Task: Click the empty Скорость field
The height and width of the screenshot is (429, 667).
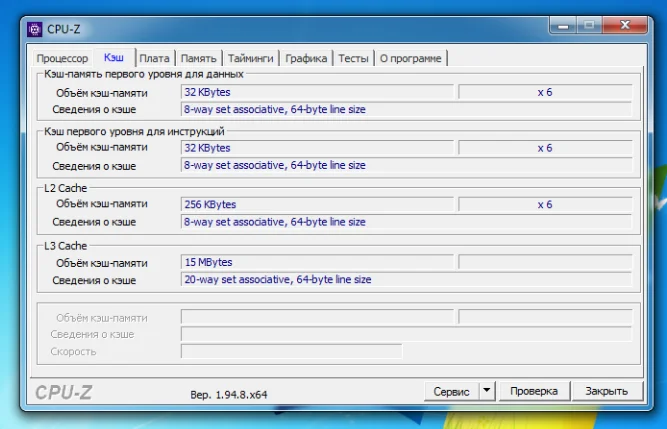Action: pyautogui.click(x=291, y=351)
